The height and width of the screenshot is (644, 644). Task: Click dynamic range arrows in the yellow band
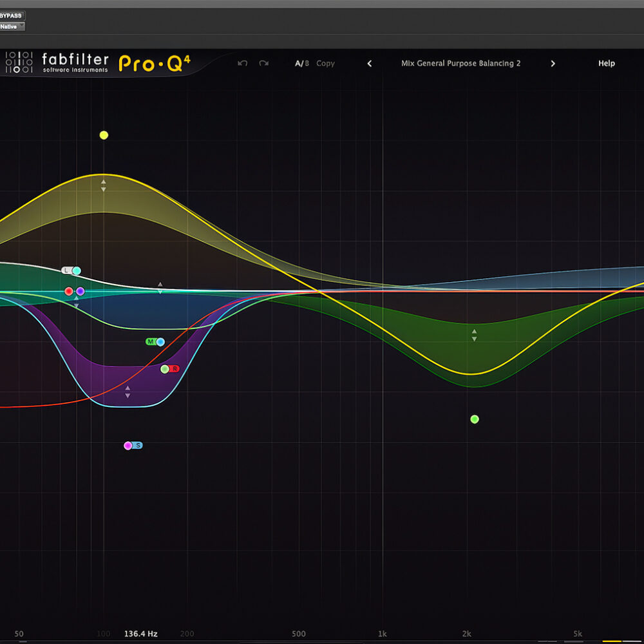tap(104, 185)
